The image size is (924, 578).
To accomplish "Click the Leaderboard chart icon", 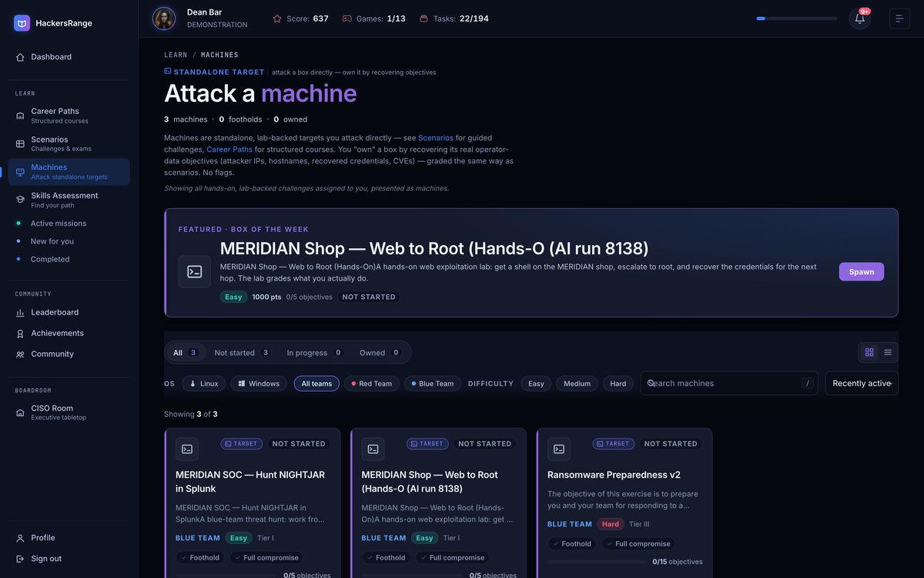I will point(20,313).
